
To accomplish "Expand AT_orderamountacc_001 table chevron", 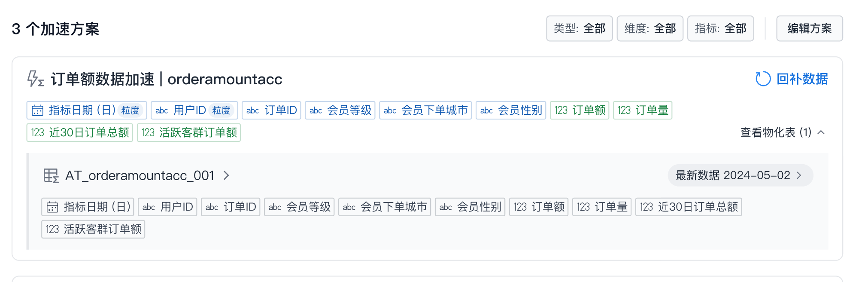I will point(227,175).
